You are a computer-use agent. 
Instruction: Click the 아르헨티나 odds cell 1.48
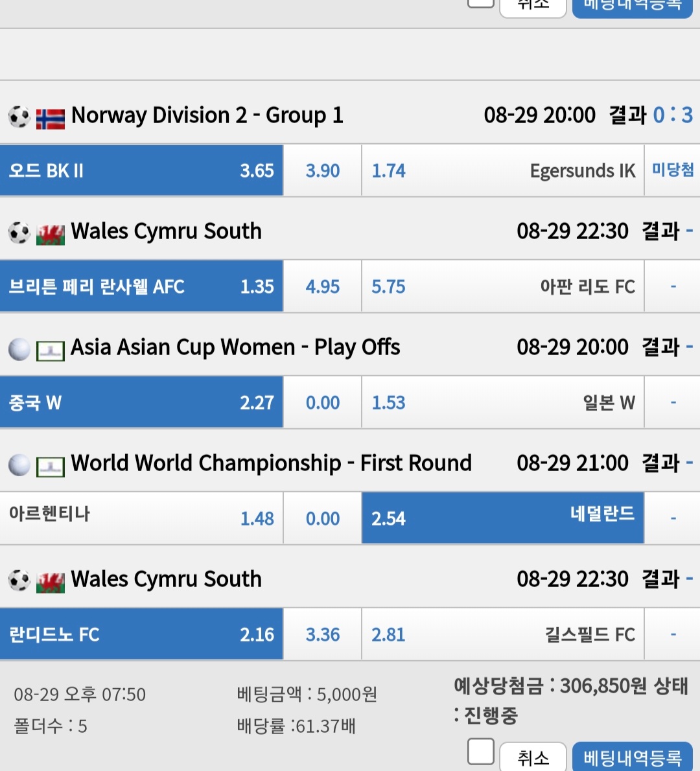click(x=141, y=518)
